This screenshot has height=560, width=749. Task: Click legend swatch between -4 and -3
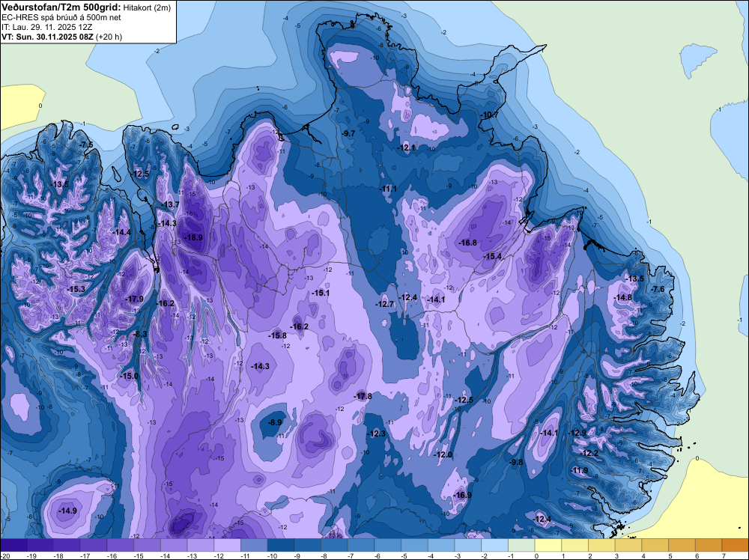441,545
